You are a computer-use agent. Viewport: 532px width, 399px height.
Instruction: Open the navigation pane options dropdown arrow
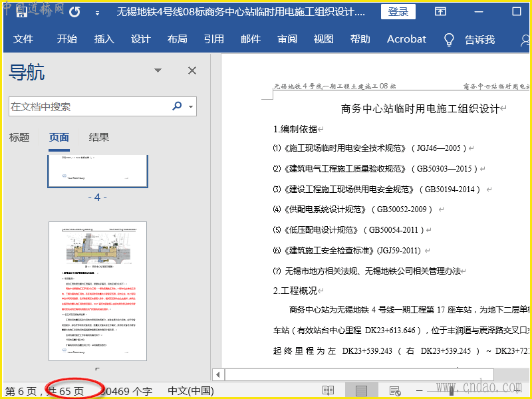point(158,70)
